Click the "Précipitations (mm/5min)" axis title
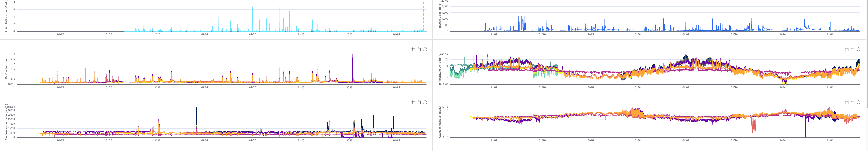Screen dimensions: 868x151 pos(6,16)
